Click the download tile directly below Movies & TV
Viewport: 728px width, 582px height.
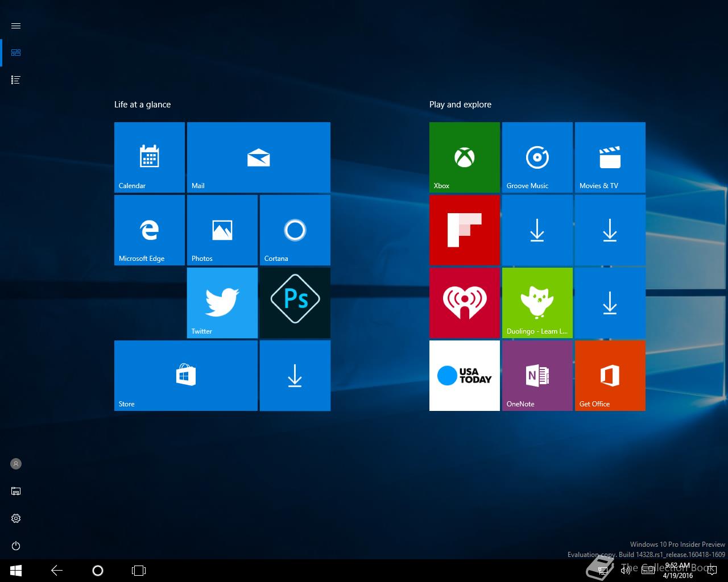[x=610, y=230]
